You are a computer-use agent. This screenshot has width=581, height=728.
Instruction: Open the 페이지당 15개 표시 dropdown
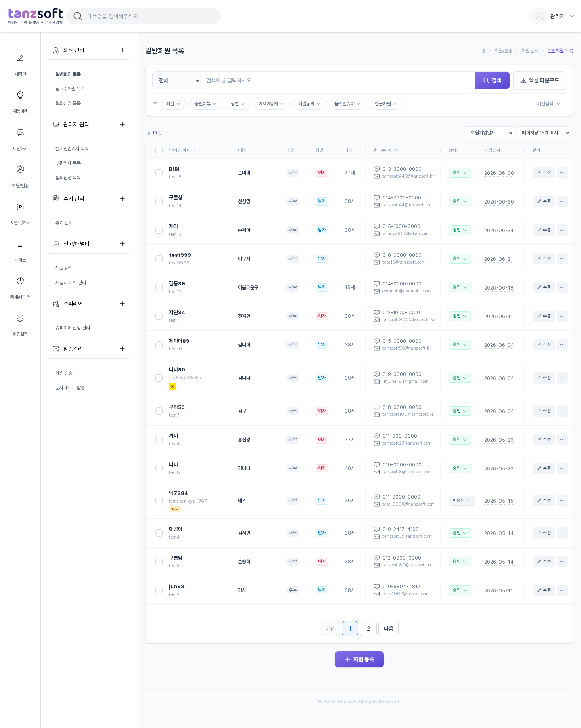coord(544,133)
